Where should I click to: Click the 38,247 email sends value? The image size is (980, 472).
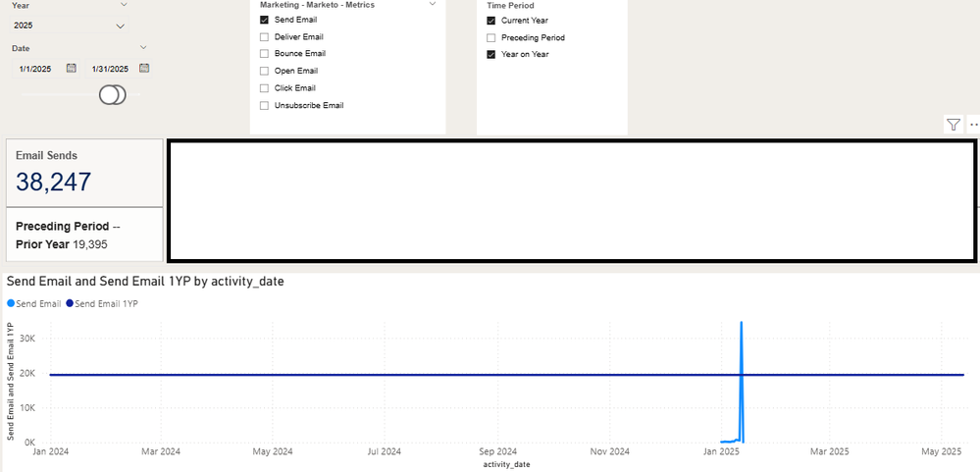tap(54, 182)
